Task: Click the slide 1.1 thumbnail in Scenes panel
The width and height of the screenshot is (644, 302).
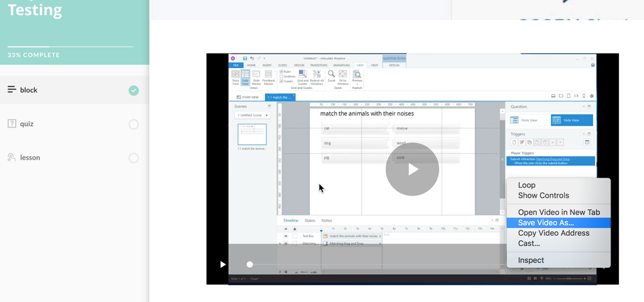Action: pos(252,135)
